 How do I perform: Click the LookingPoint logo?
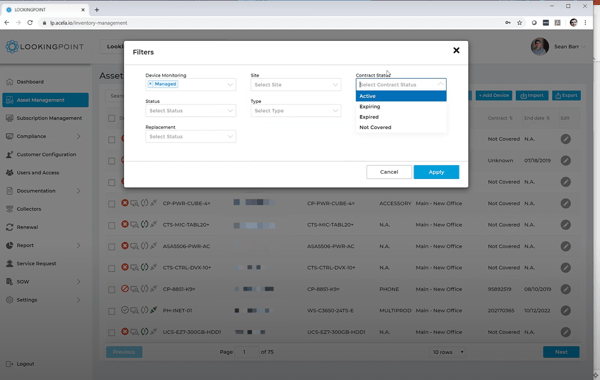44,47
